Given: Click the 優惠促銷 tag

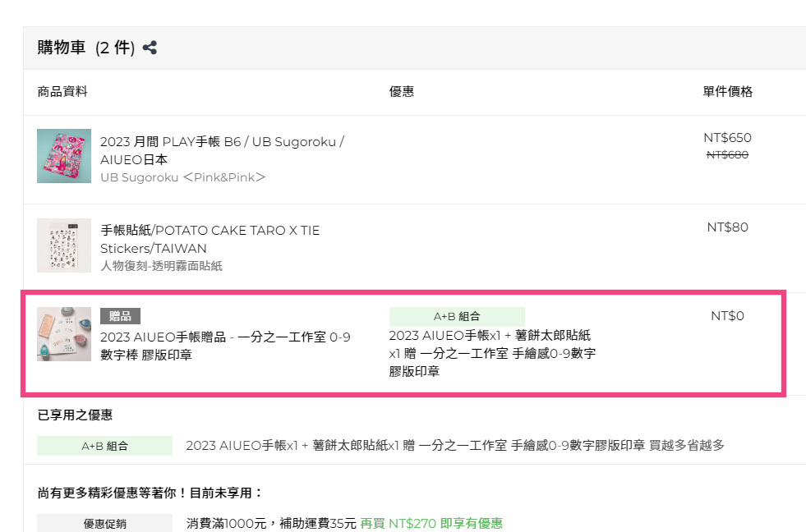Looking at the screenshot, I should (104, 523).
